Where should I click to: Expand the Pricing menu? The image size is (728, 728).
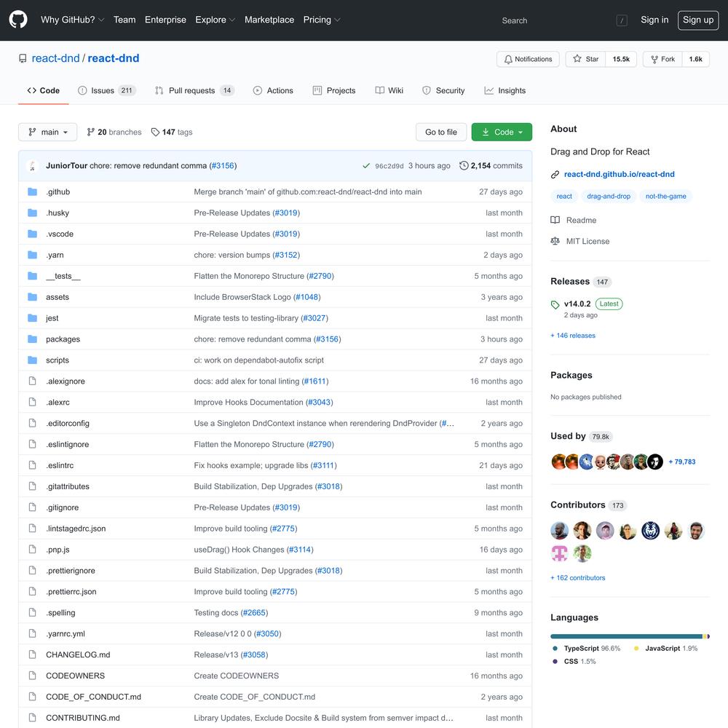(x=321, y=20)
